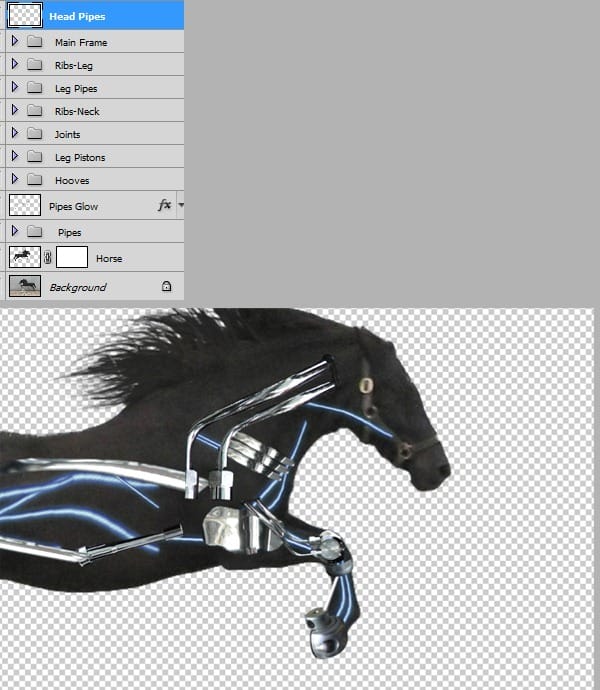Click the Main Frame group folder icon

(34, 42)
